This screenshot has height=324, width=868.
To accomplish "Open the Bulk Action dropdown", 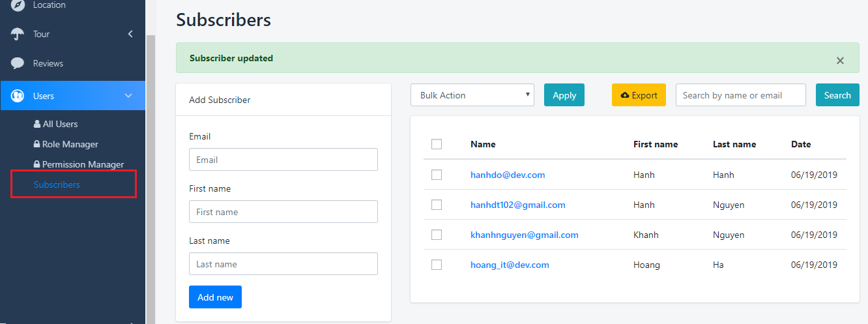I will [x=472, y=95].
